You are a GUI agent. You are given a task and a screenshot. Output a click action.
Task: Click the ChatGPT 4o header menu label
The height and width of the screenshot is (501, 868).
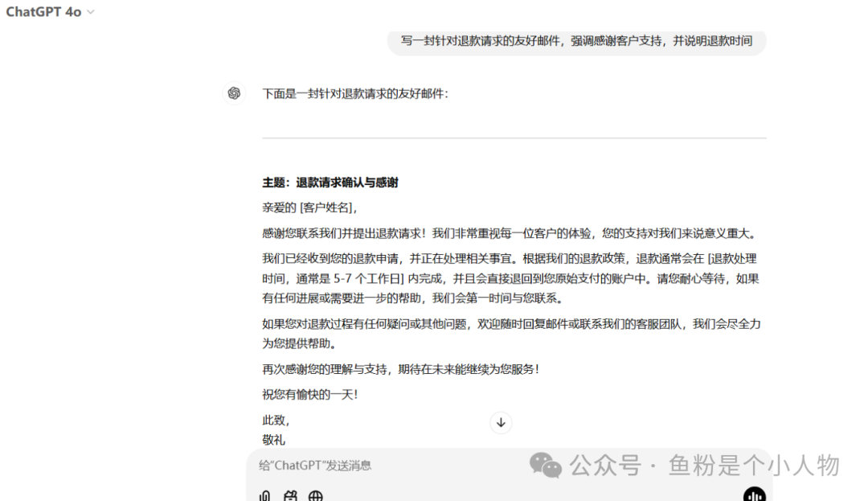[x=43, y=12]
